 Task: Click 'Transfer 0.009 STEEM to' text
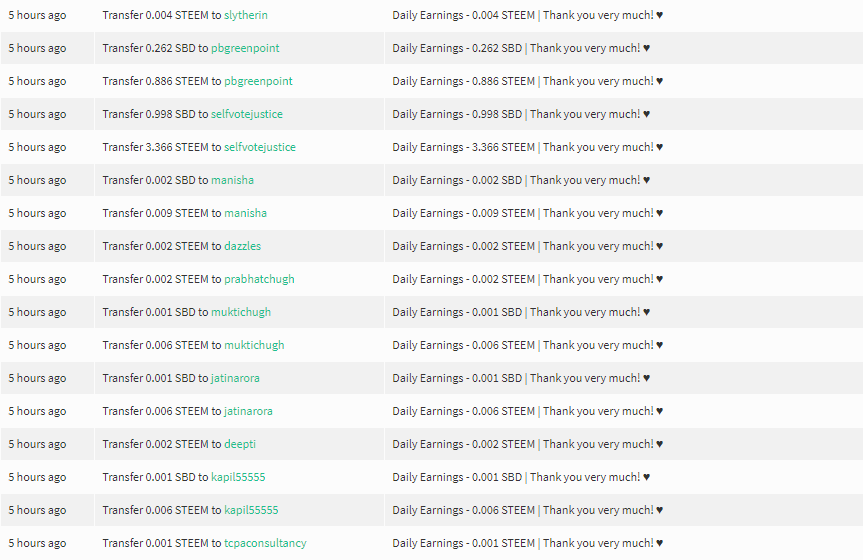[162, 213]
